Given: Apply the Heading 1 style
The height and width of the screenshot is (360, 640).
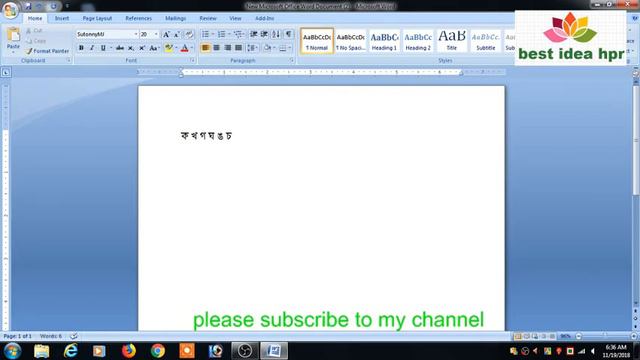Looking at the screenshot, I should click(384, 41).
